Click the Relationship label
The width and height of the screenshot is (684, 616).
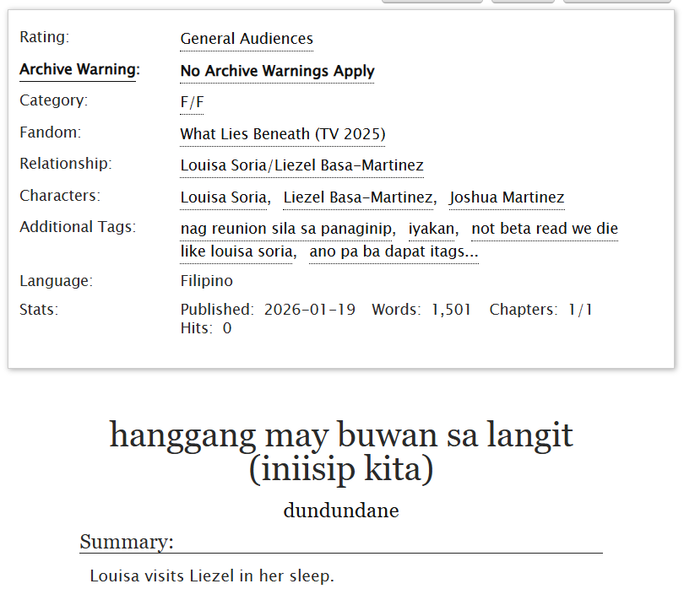click(x=65, y=164)
